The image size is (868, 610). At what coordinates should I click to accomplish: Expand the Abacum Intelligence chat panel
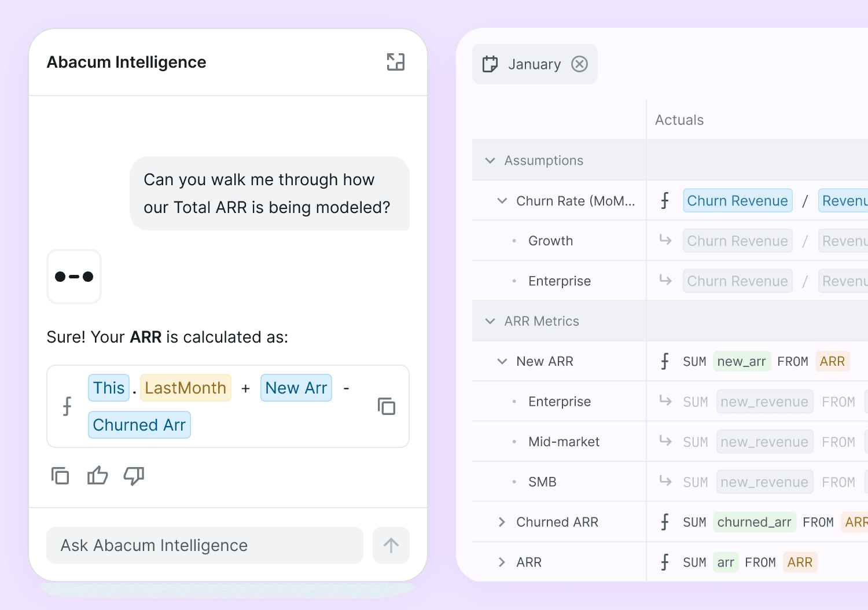[x=396, y=62]
